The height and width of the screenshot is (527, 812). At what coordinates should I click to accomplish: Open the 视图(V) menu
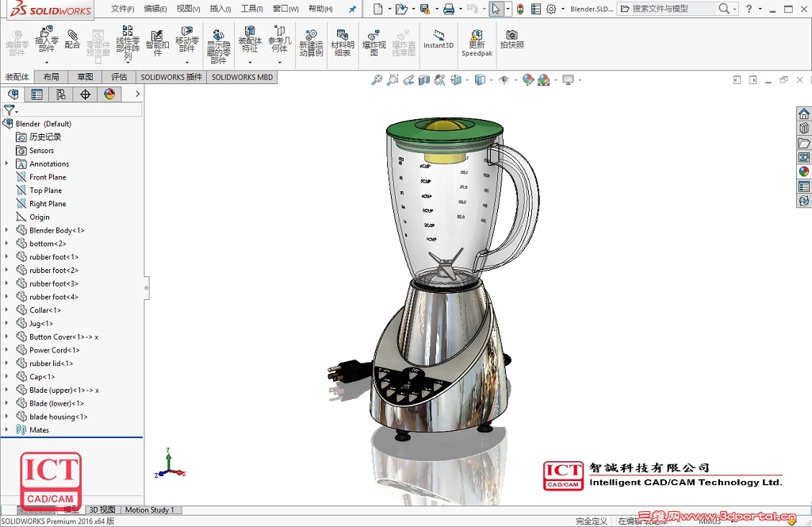pos(188,9)
